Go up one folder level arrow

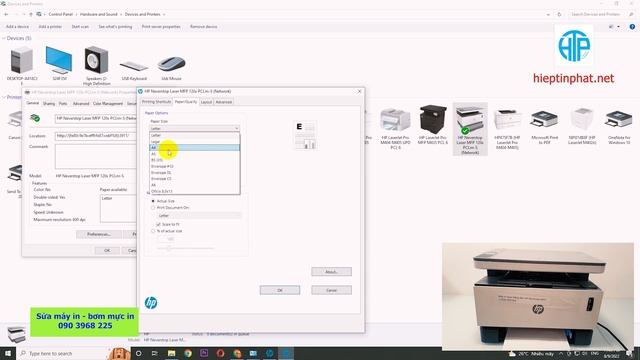click(31, 14)
